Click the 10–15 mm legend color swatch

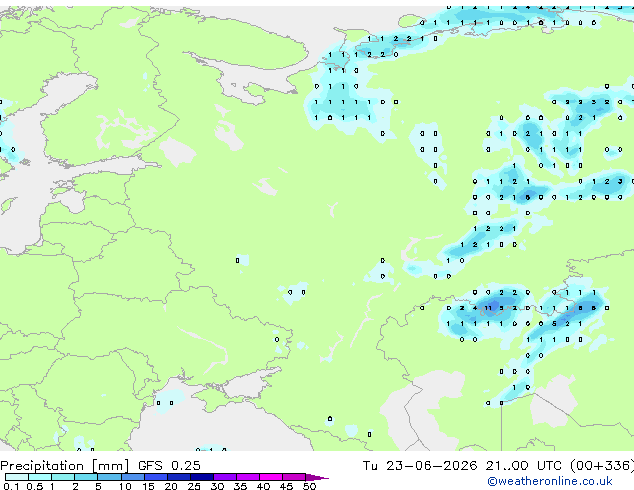[132, 477]
